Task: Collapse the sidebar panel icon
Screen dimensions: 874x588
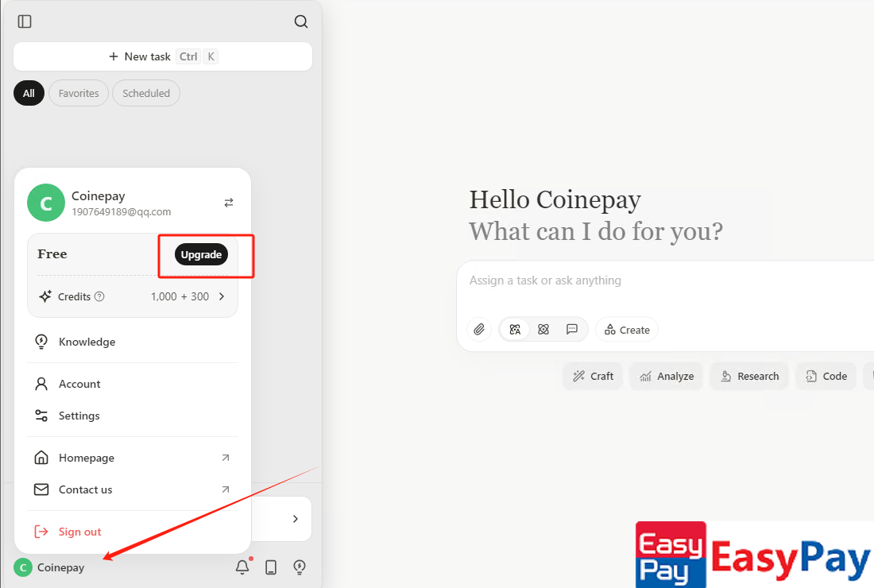Action: 25,21
